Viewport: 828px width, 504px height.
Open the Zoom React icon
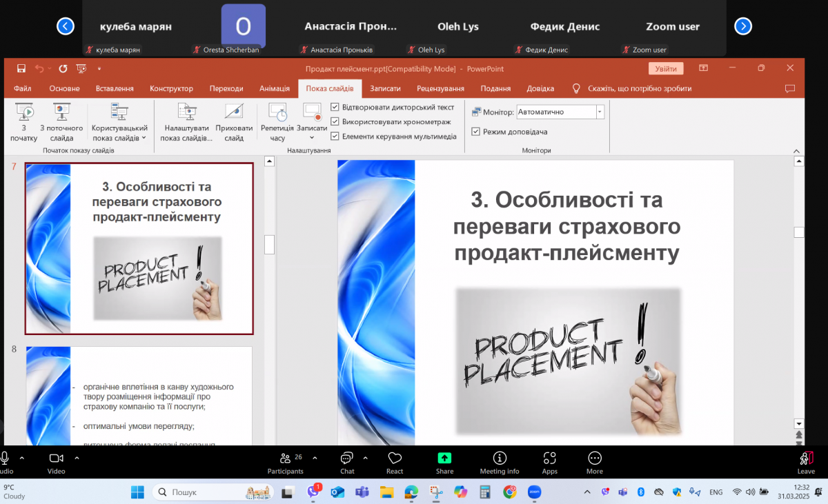click(395, 458)
